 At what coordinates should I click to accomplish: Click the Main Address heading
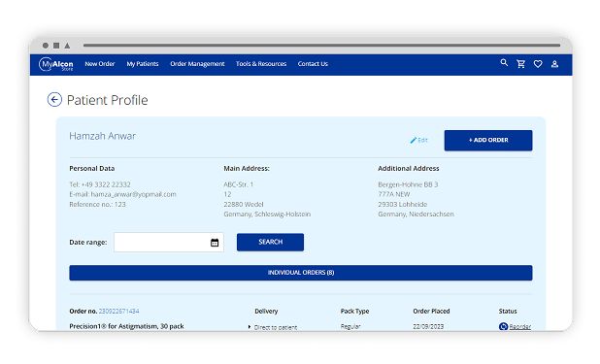tap(247, 169)
